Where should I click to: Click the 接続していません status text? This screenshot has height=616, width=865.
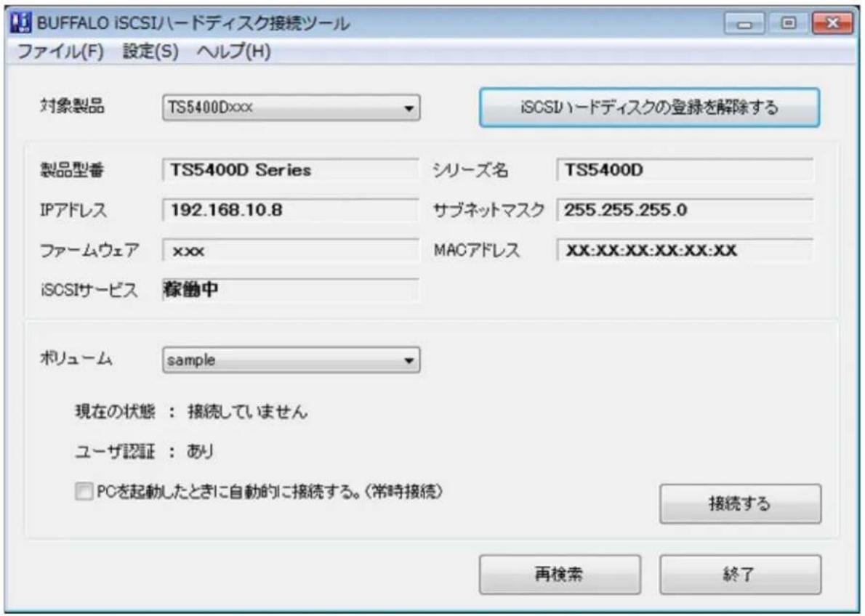(248, 411)
